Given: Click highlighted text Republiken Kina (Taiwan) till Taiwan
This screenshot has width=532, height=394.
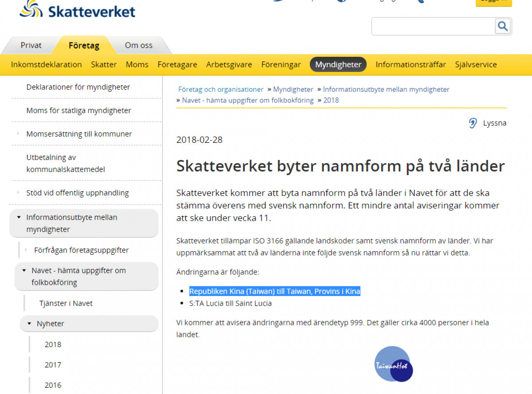Looking at the screenshot, I should tap(275, 292).
